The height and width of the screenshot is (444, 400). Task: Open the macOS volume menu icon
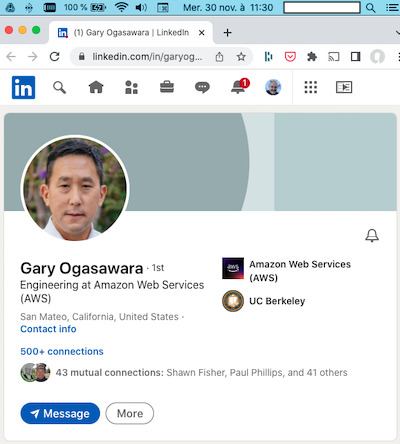(x=142, y=7)
